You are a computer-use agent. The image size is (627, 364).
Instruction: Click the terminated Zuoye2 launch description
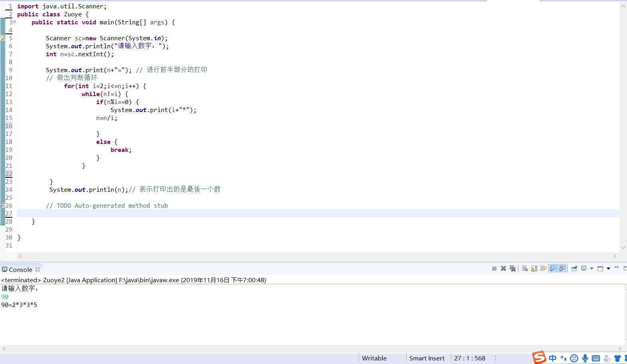tap(134, 280)
